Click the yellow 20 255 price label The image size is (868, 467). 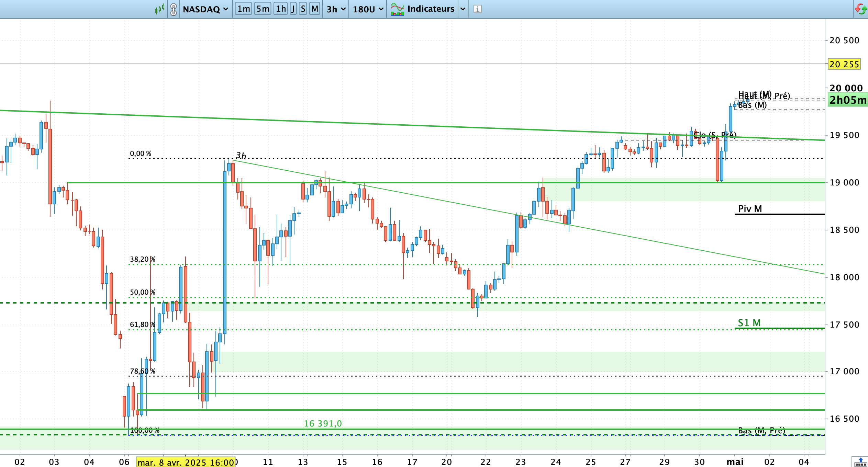click(x=844, y=64)
